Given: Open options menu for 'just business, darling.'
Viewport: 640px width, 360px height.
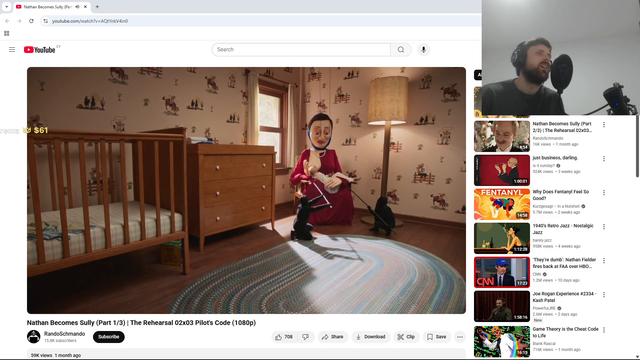Looking at the screenshot, I should click(x=604, y=158).
